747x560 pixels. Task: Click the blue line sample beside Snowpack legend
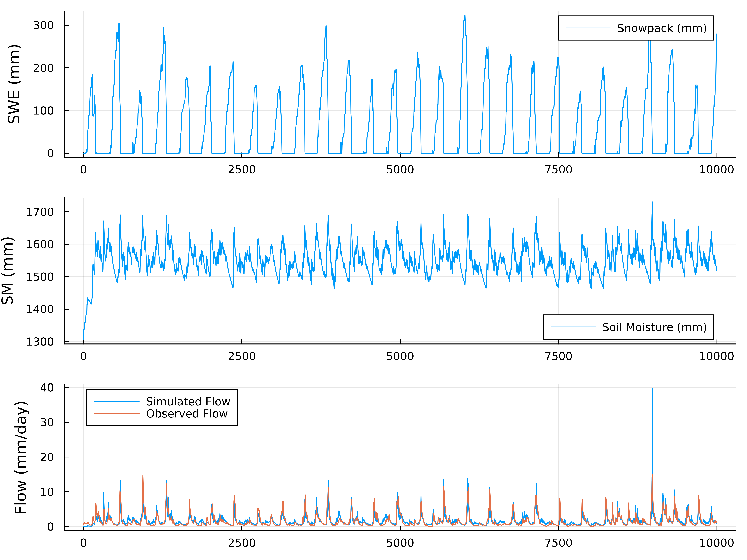tap(588, 28)
